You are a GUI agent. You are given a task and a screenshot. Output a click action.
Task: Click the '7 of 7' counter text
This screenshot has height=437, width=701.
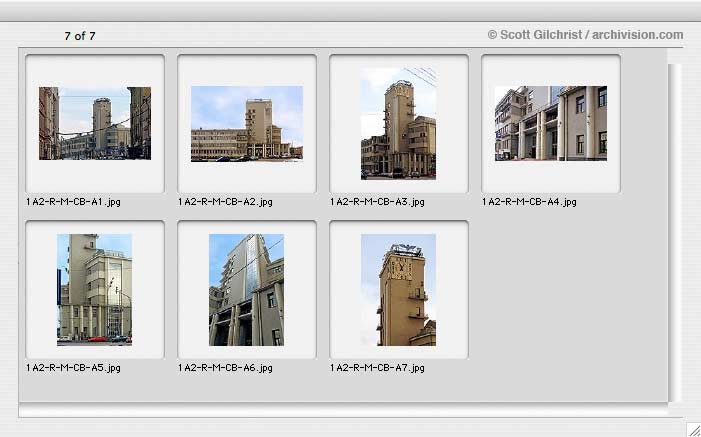click(x=80, y=36)
